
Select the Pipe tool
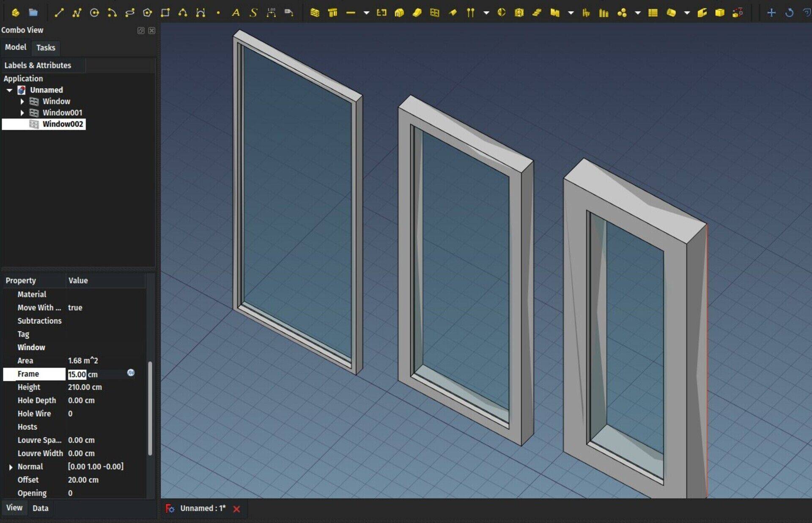[671, 13]
